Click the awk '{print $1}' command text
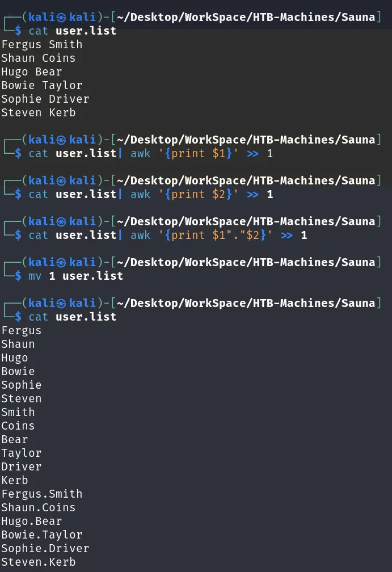The image size is (392, 572). (184, 154)
